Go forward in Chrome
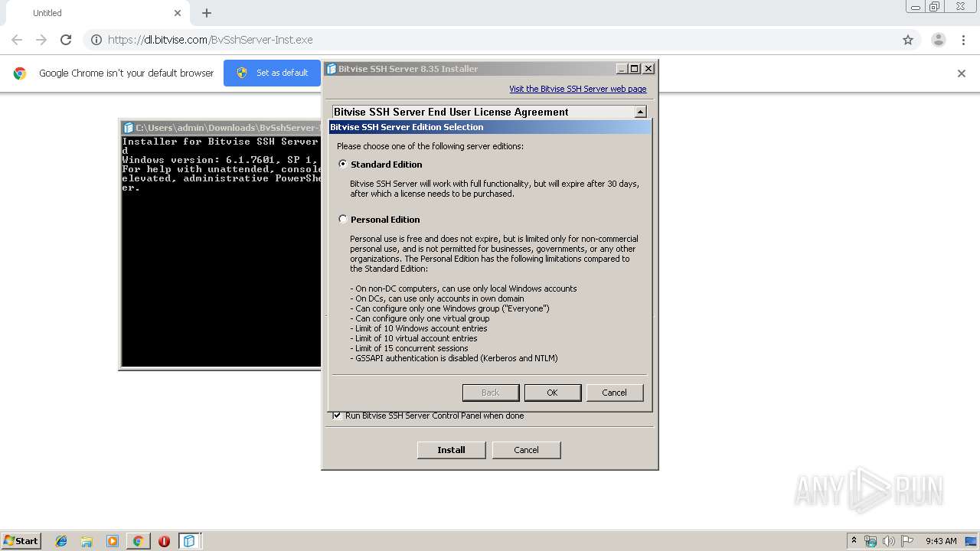980x551 pixels. [x=41, y=40]
